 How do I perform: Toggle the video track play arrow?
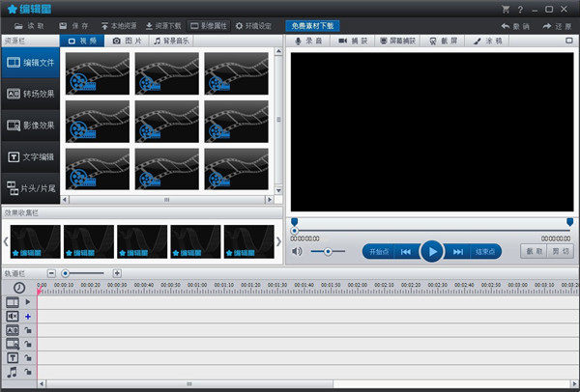[x=28, y=302]
